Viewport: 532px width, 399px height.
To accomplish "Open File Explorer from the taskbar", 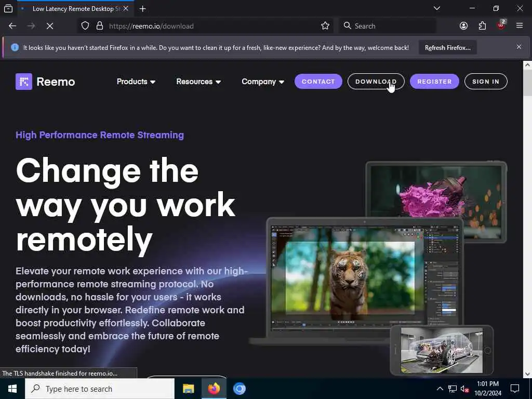I will click(188, 389).
